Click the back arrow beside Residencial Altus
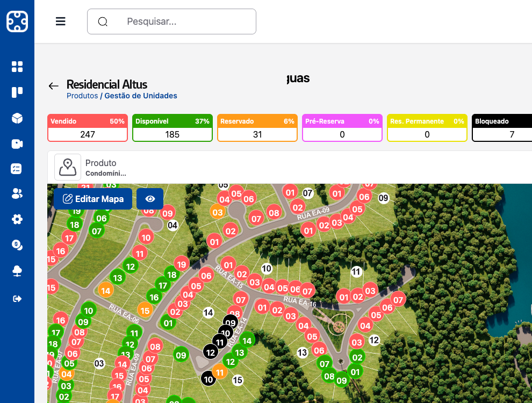The width and height of the screenshot is (532, 403). click(53, 86)
